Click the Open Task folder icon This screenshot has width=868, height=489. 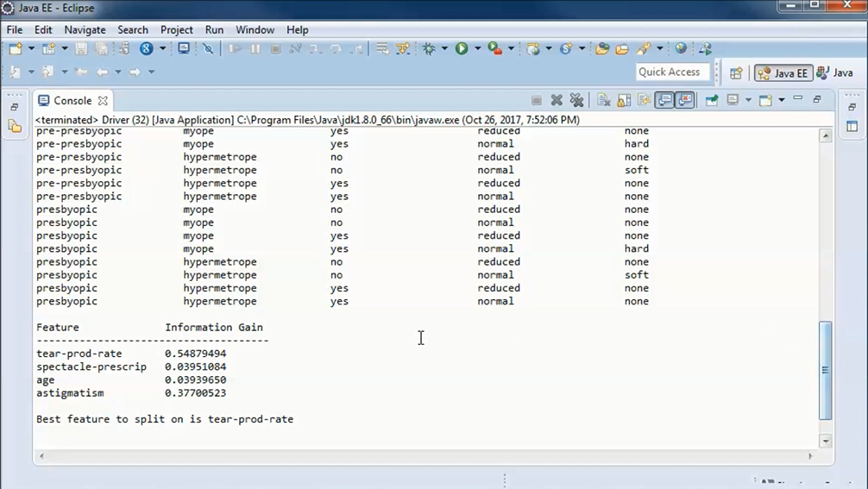click(621, 48)
